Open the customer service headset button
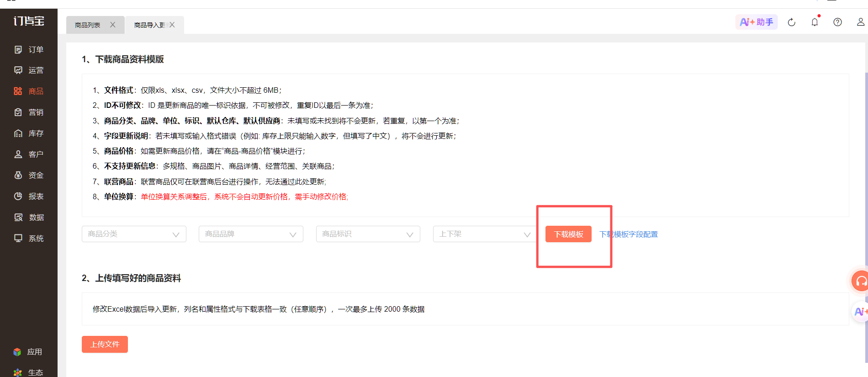868x377 pixels. coord(860,281)
